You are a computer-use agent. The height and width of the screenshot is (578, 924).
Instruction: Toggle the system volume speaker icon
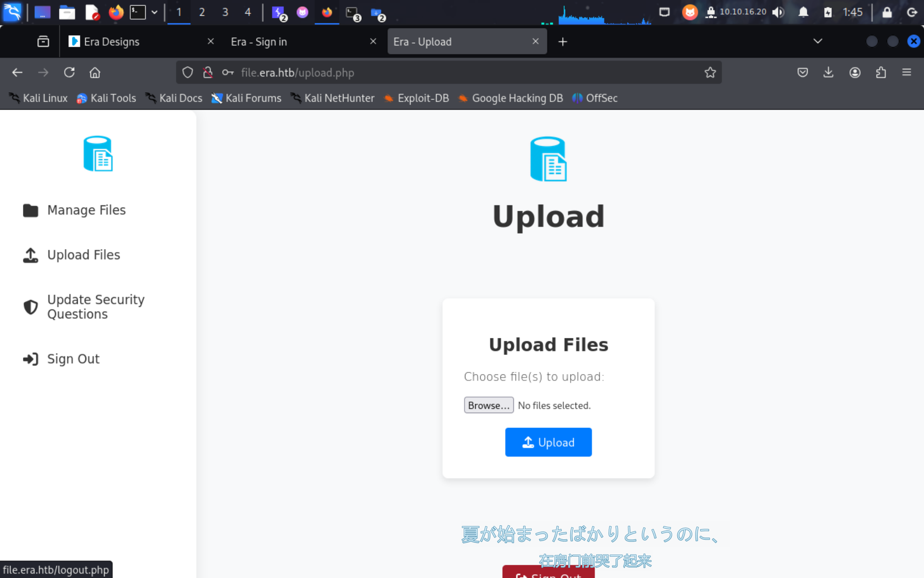(778, 12)
